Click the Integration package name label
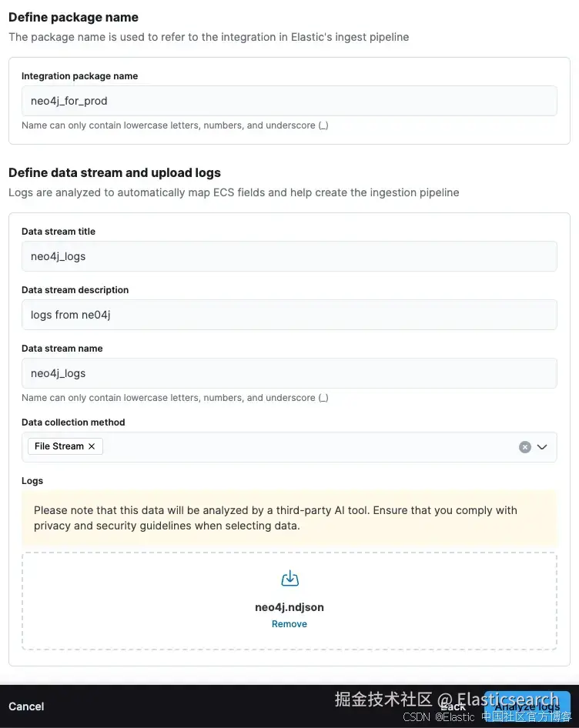579x728 pixels. pyautogui.click(x=79, y=76)
